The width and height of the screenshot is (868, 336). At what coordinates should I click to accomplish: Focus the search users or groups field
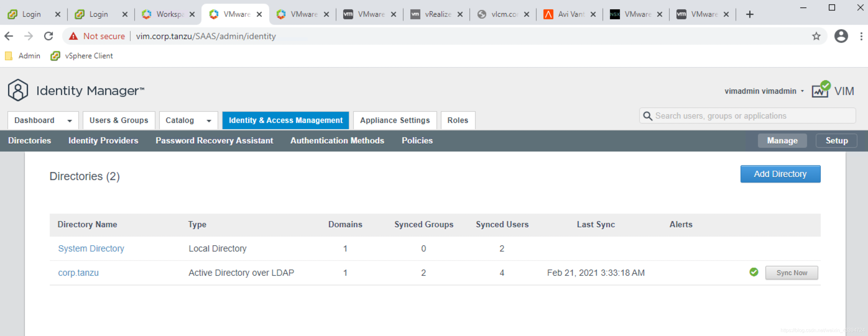coord(751,116)
